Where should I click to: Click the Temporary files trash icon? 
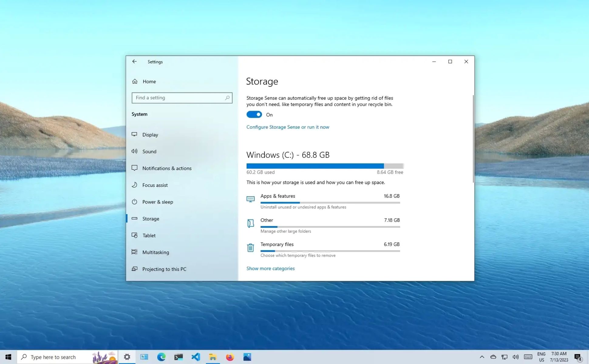tap(250, 248)
